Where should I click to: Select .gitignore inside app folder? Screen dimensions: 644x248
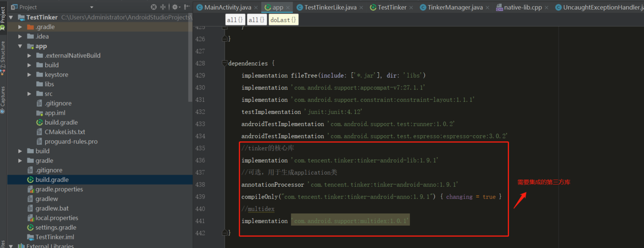click(58, 103)
